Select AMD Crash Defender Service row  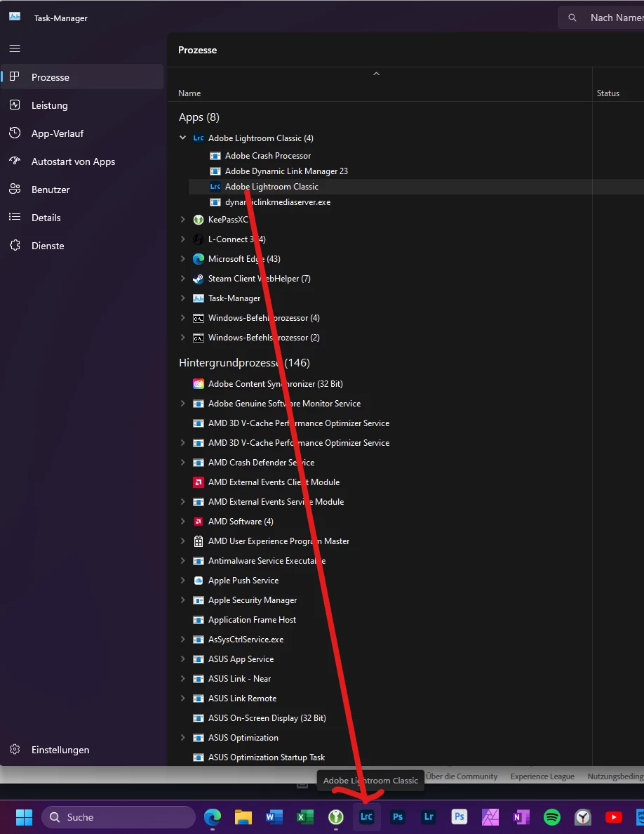pyautogui.click(x=261, y=463)
